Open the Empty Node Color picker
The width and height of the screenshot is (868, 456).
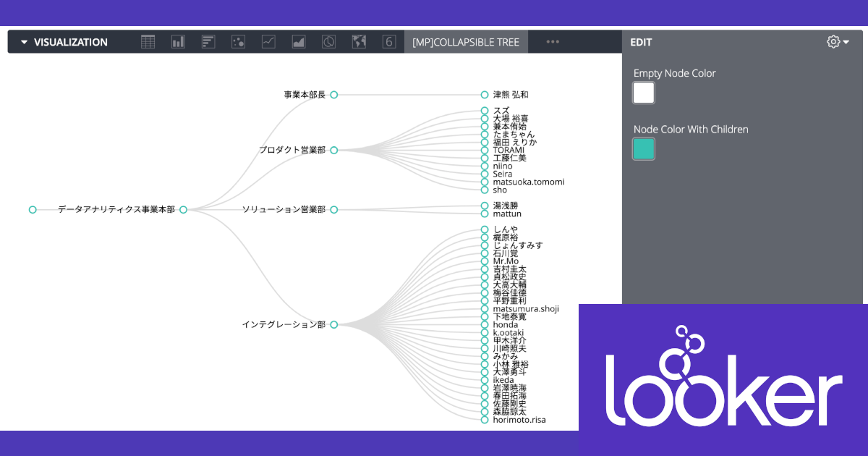click(x=643, y=93)
